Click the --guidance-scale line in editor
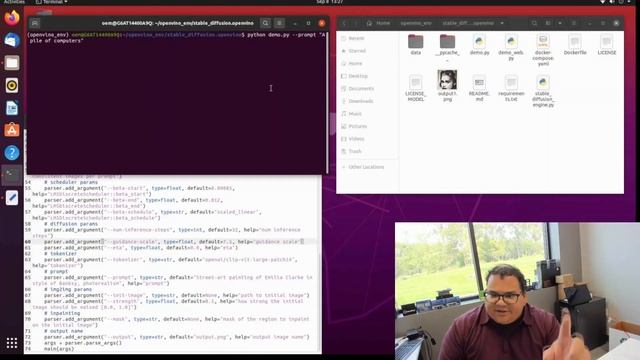 coord(173,242)
